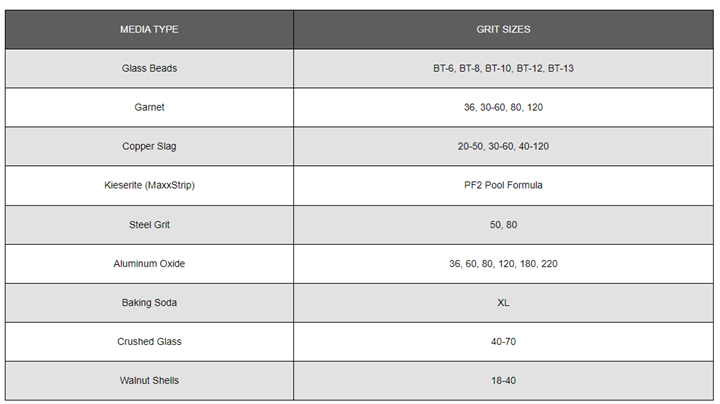Select the 36, 30-60, 80, 120 cell

pos(503,107)
